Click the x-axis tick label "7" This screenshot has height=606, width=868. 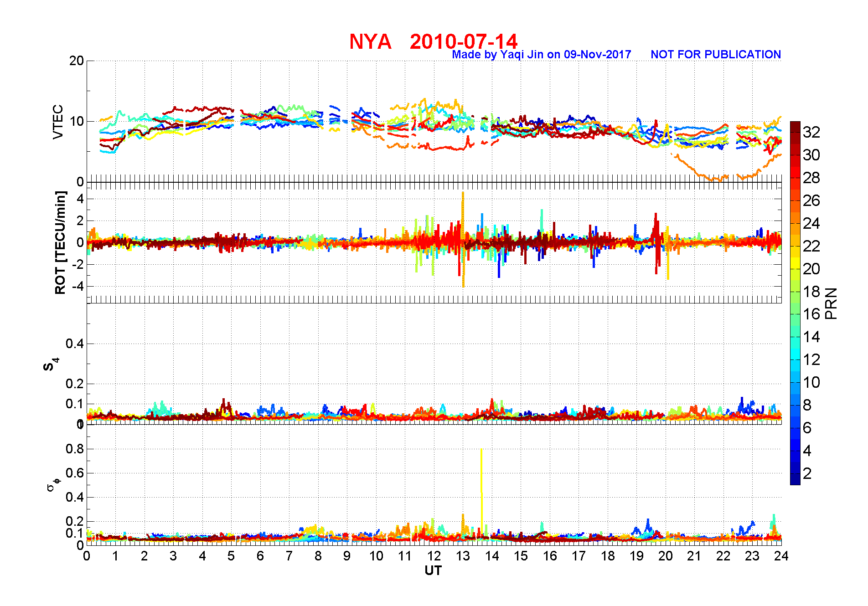[x=289, y=556]
